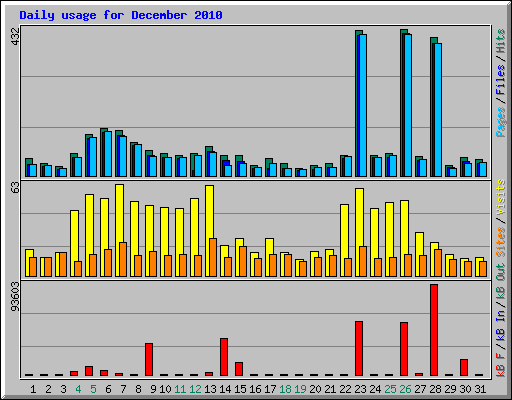
Task: Click the Visits legend label
Action: (x=500, y=197)
